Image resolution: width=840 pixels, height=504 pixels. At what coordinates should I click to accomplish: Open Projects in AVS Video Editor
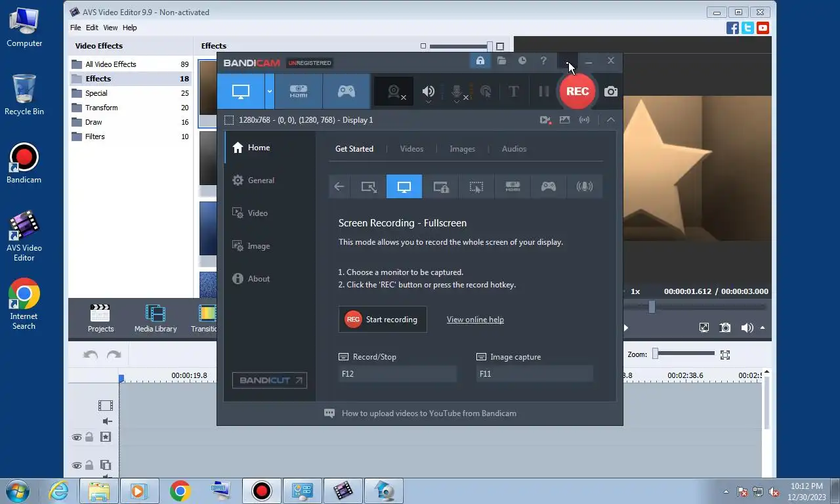(x=100, y=318)
